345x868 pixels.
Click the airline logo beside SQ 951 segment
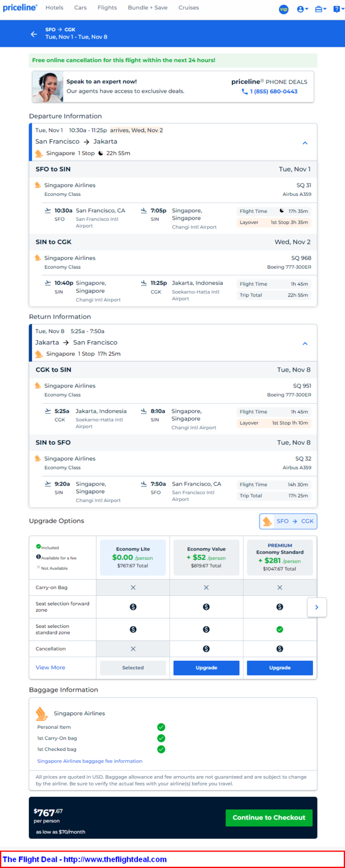pyautogui.click(x=38, y=386)
